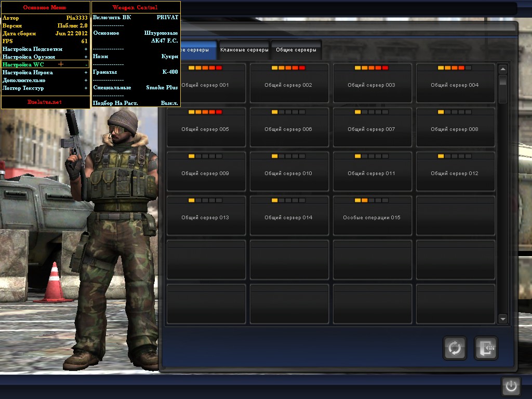Expand Логгер Текстур submenu

(45, 88)
